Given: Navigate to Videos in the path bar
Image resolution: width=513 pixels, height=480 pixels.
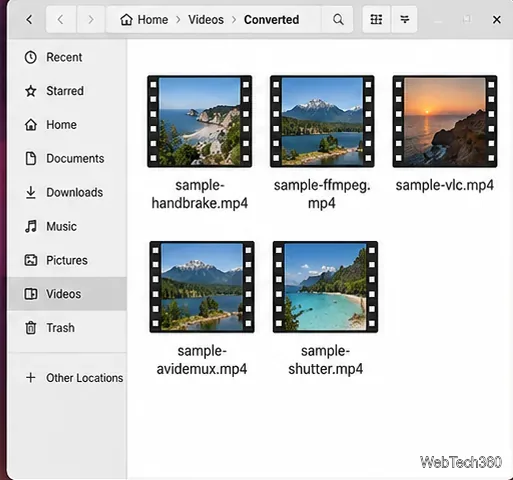Looking at the screenshot, I should (206, 20).
